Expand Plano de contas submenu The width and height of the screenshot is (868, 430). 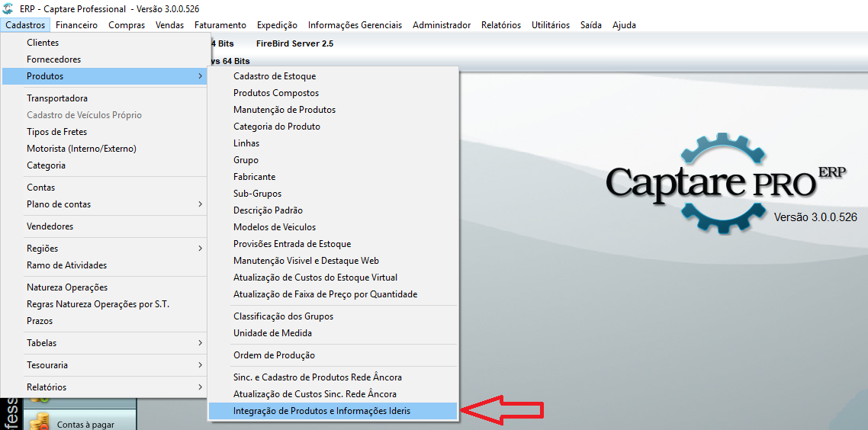point(104,204)
